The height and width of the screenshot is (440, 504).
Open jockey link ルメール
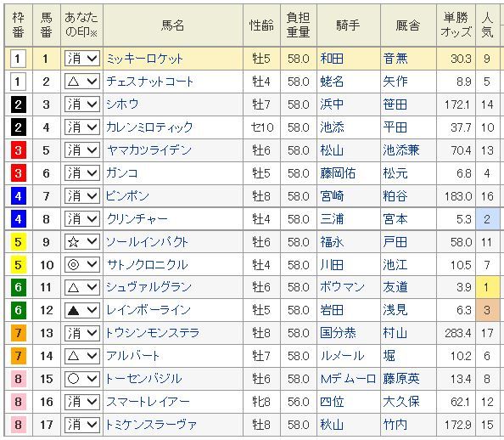point(342,356)
